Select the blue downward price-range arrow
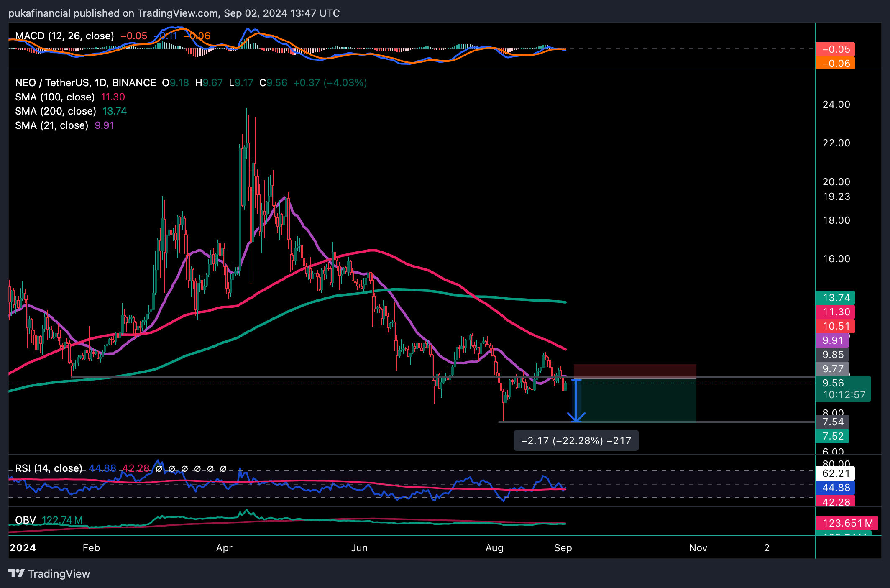Image resolution: width=890 pixels, height=588 pixels. pos(576,401)
